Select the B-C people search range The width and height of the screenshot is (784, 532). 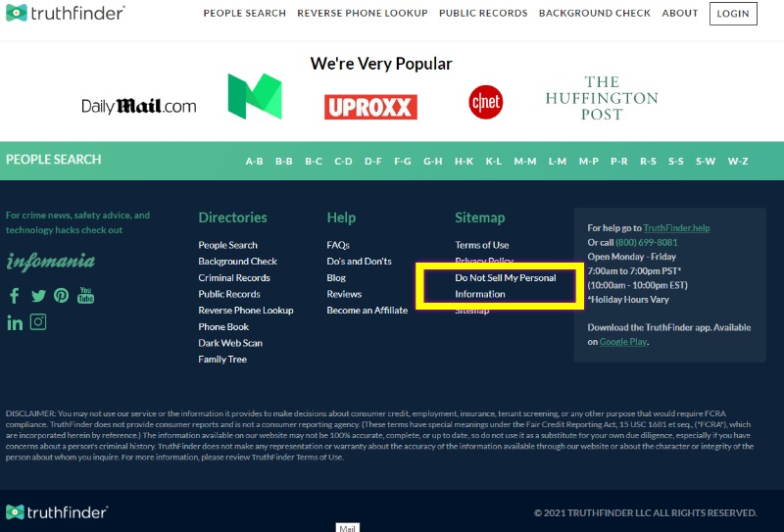[x=314, y=161]
